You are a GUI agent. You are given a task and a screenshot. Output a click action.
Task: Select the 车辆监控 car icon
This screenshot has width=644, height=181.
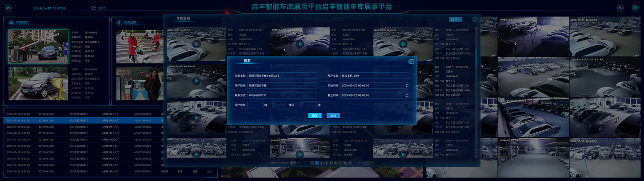pyautogui.click(x=11, y=22)
